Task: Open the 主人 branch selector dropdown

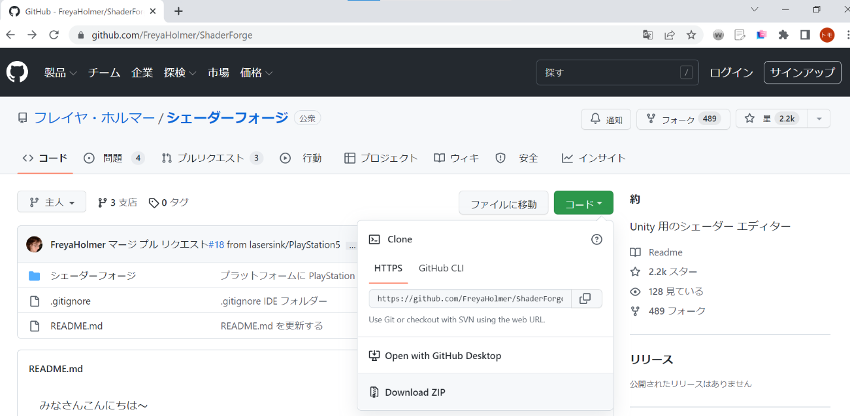Action: [x=51, y=202]
